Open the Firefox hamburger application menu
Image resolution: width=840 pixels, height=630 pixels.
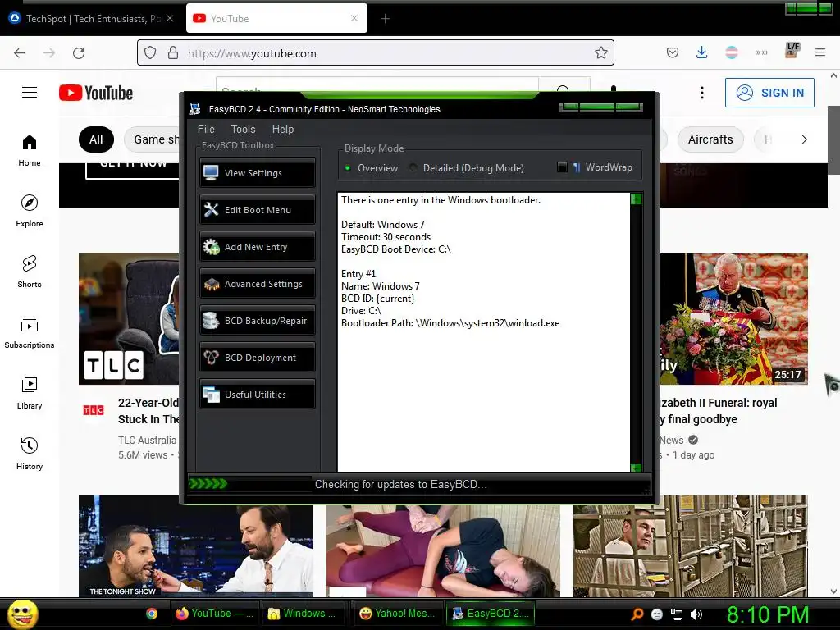click(x=820, y=52)
